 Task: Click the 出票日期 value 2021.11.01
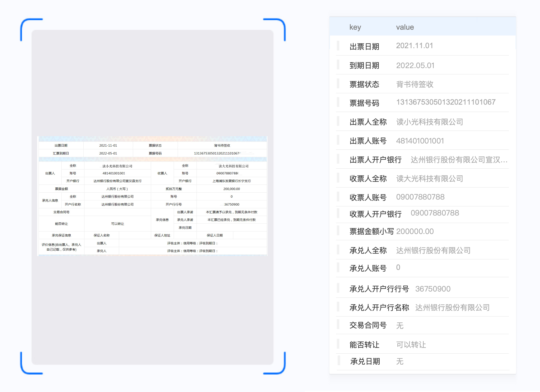pyautogui.click(x=414, y=46)
